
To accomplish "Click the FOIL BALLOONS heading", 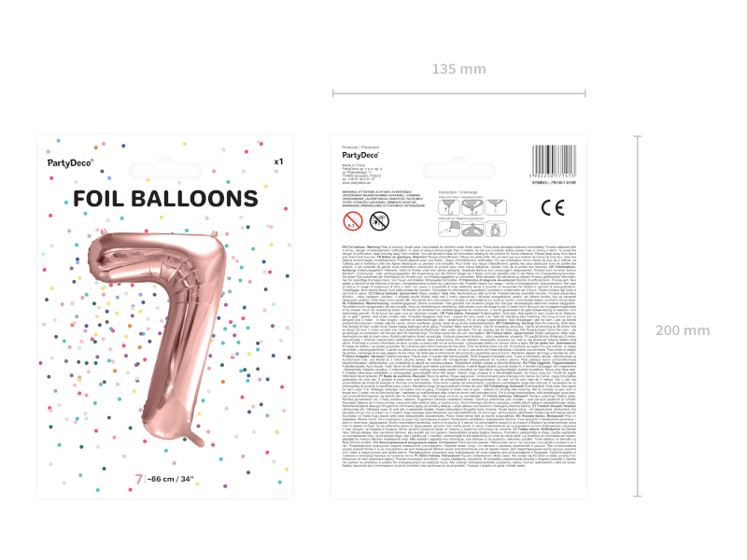I will tap(165, 199).
